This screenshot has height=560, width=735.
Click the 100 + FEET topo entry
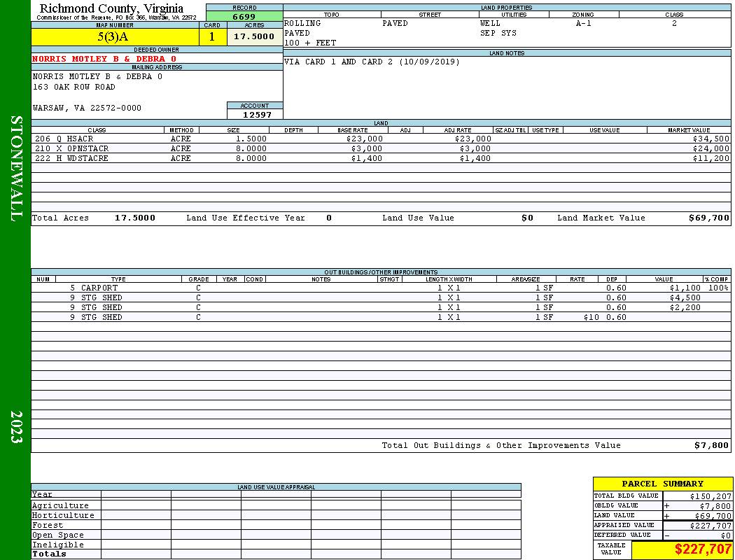(x=310, y=43)
